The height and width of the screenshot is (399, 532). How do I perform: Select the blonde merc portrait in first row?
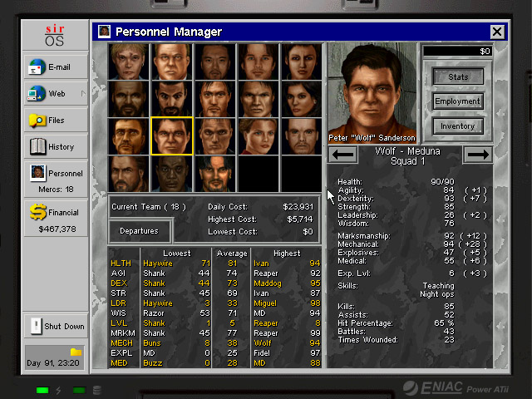coord(129,62)
